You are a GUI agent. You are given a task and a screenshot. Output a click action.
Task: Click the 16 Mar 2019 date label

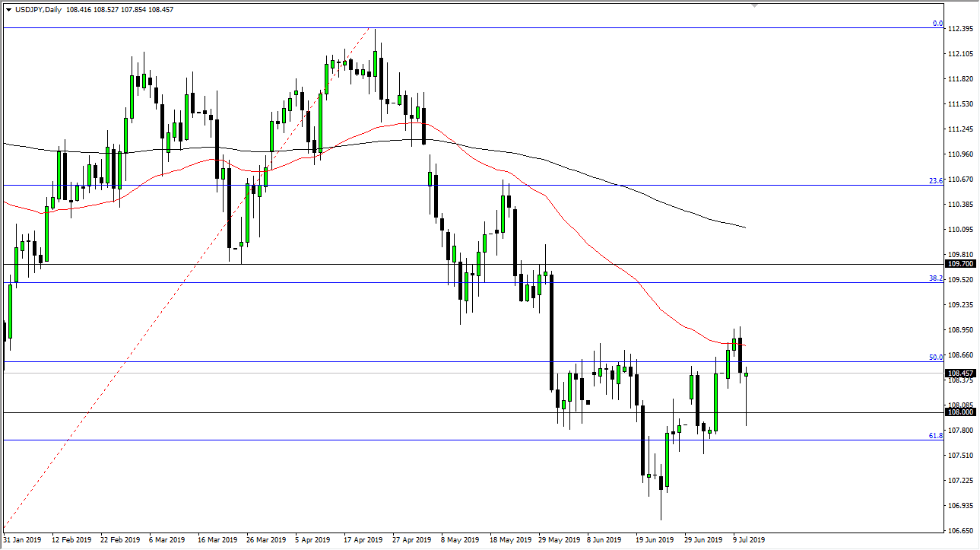click(x=215, y=540)
